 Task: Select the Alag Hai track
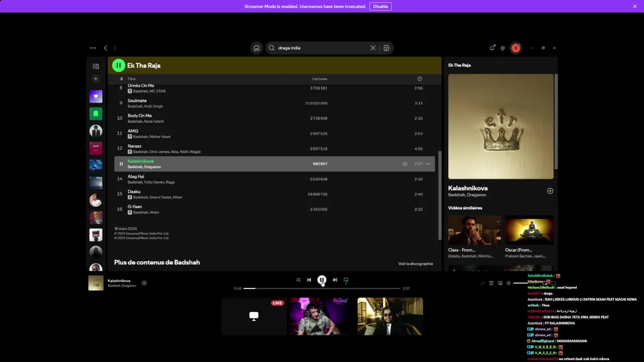pos(275,179)
